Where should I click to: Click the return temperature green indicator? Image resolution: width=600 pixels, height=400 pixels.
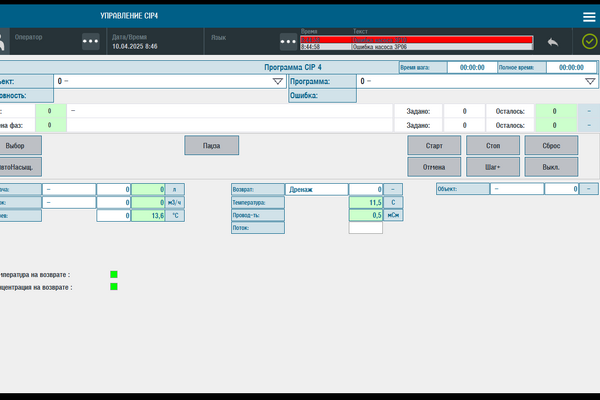(114, 274)
